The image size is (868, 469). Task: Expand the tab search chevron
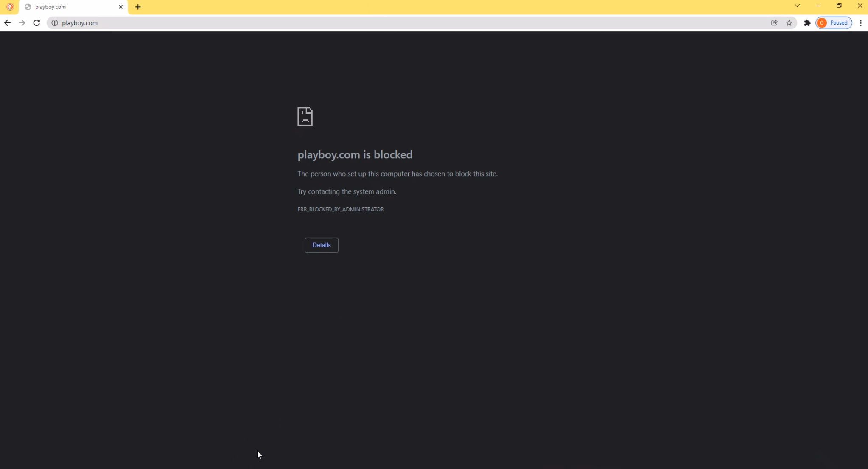797,6
